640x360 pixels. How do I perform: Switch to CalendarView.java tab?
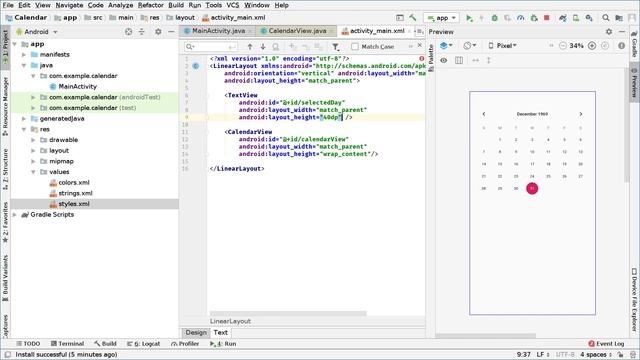(297, 31)
